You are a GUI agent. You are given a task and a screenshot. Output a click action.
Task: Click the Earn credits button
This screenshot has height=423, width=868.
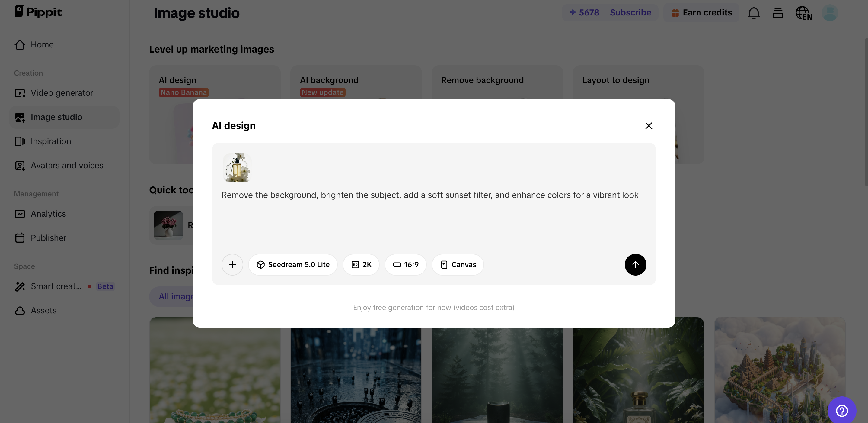(x=701, y=12)
